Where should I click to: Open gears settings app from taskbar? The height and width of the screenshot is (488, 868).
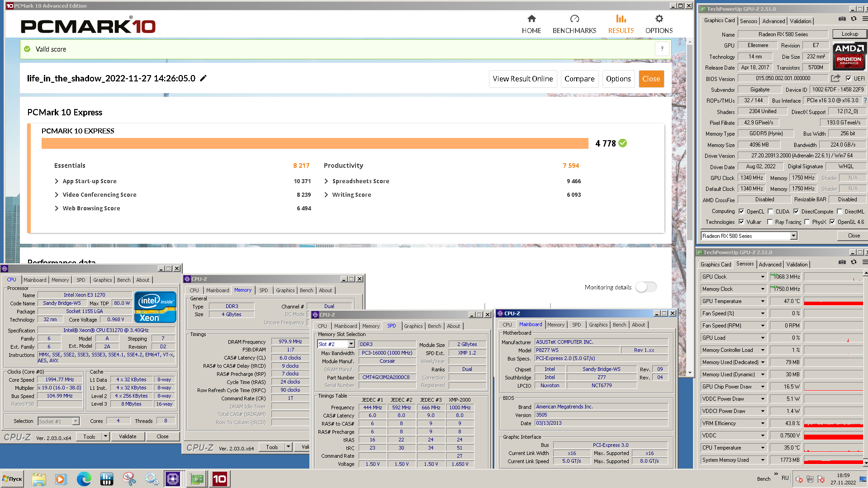(152, 479)
